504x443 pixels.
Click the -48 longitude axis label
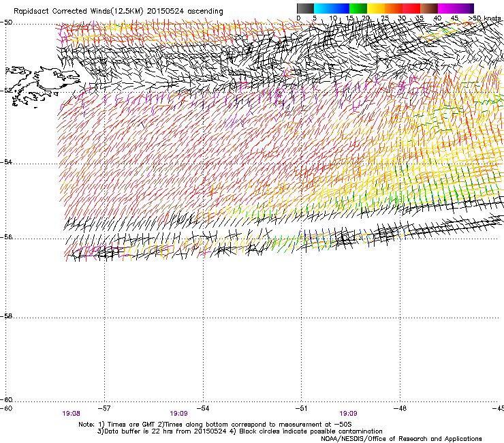coord(400,408)
